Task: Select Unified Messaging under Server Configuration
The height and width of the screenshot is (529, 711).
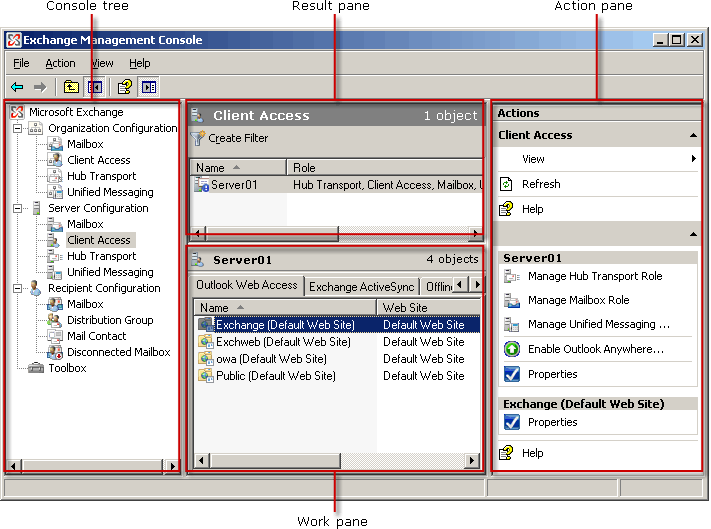Action: point(110,272)
